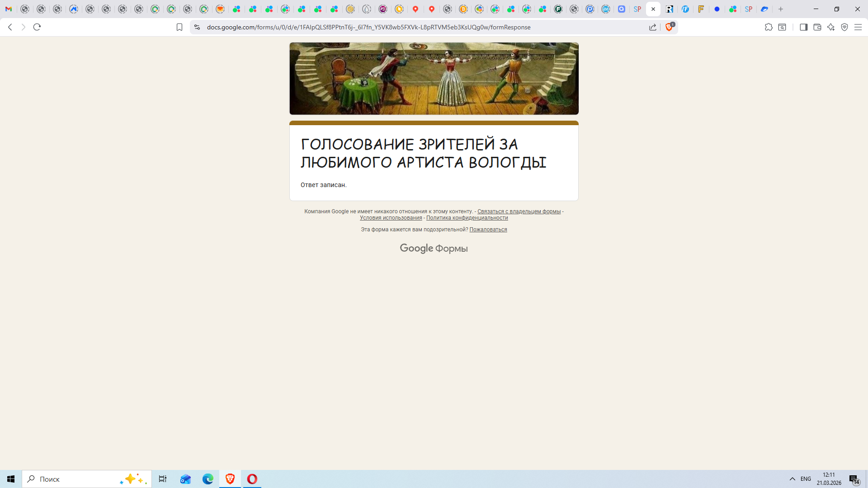Image resolution: width=868 pixels, height=488 pixels.
Task: Open the extensions puzzle icon
Action: point(769,27)
